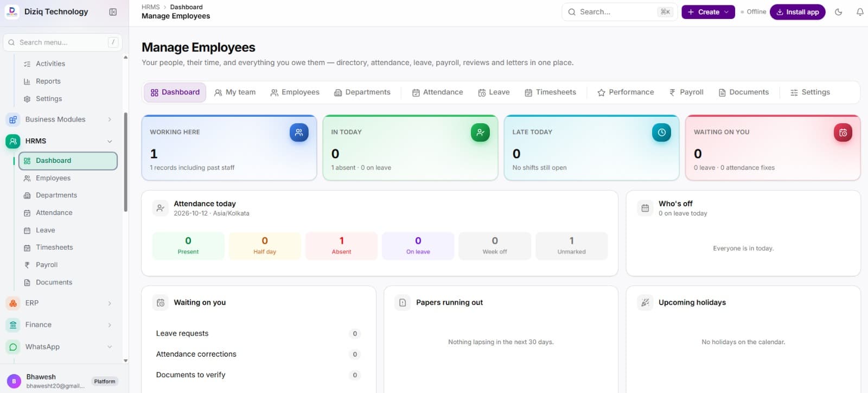Image resolution: width=868 pixels, height=393 pixels.
Task: Select Departments in HRMS sidebar
Action: pos(68,195)
